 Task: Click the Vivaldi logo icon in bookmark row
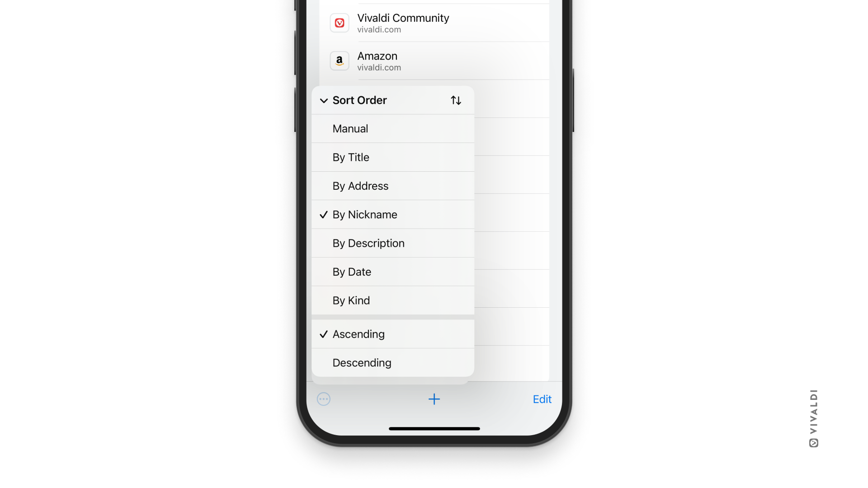click(339, 23)
